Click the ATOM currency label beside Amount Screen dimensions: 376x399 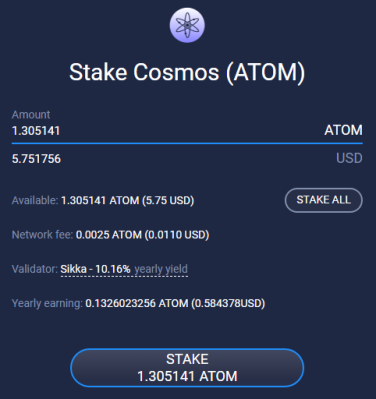[343, 130]
